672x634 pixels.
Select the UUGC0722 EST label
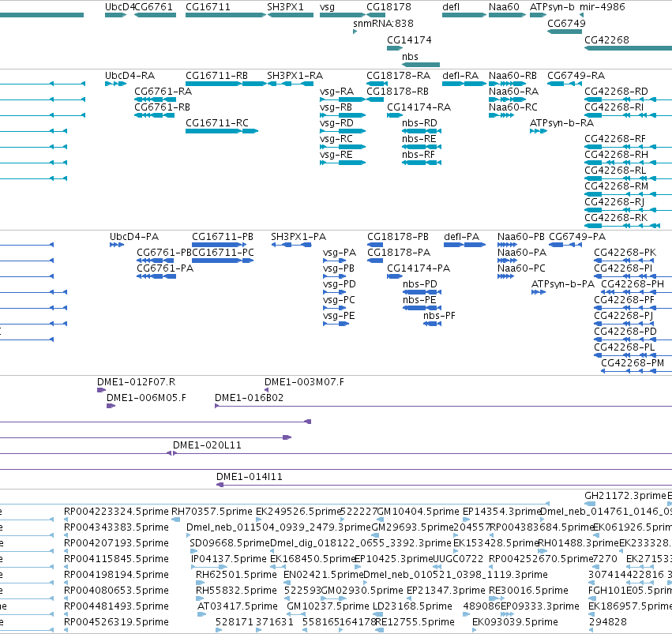458,559
